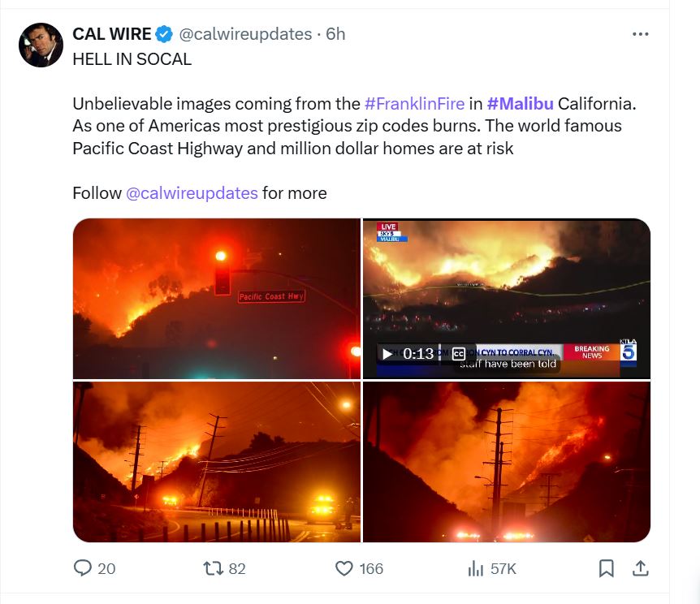Click the blue verified checkmark badge
The width and height of the screenshot is (700, 604).
164,34
